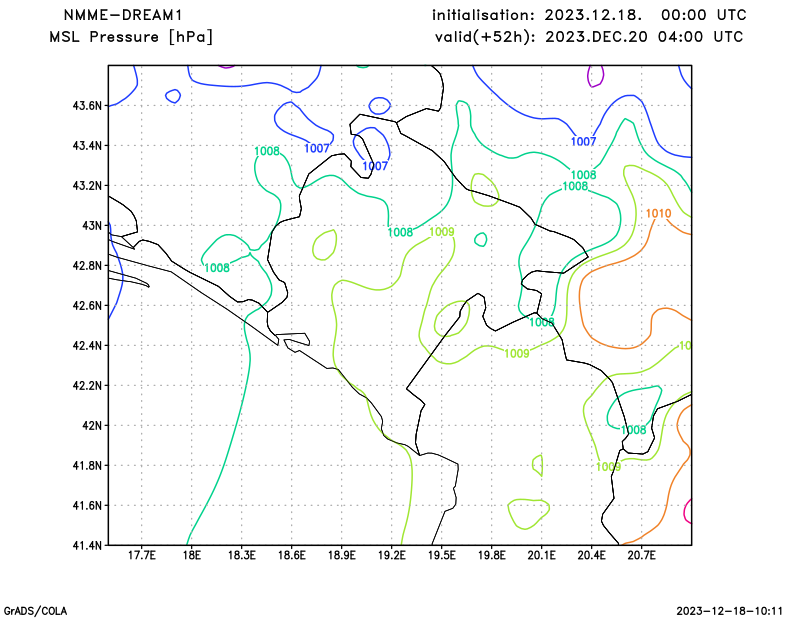Viewport: 800px width, 618px height.
Task: Click the 2023-12-18-10:11 timestamp
Action: (x=730, y=611)
